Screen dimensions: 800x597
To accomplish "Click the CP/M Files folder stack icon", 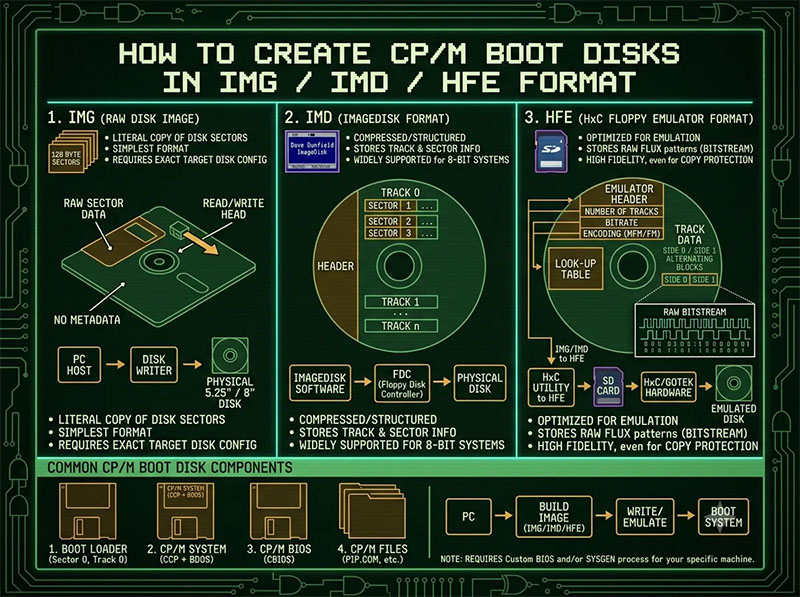I will pyautogui.click(x=372, y=511).
